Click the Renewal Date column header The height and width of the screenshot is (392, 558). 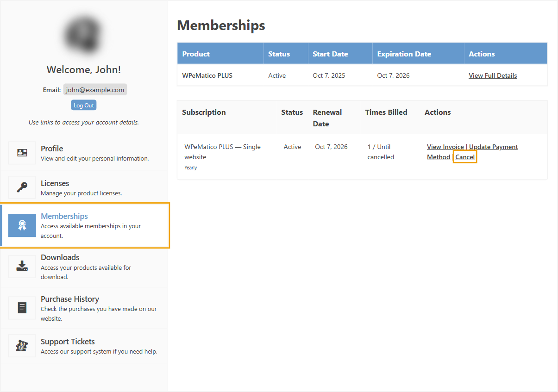click(x=327, y=118)
